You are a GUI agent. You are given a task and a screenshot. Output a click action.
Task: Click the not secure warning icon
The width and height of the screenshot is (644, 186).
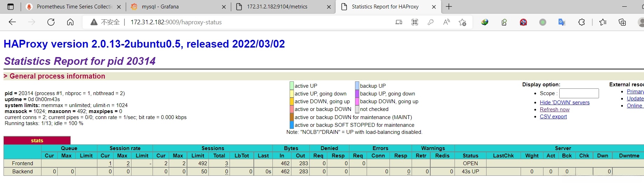coord(94,22)
